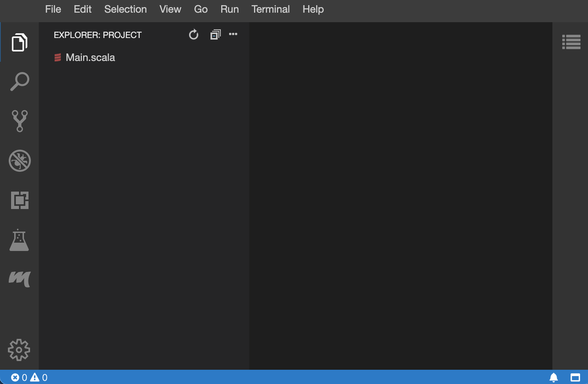Image resolution: width=588 pixels, height=384 pixels.
Task: Toggle the Outline view on right sidebar
Action: 570,42
